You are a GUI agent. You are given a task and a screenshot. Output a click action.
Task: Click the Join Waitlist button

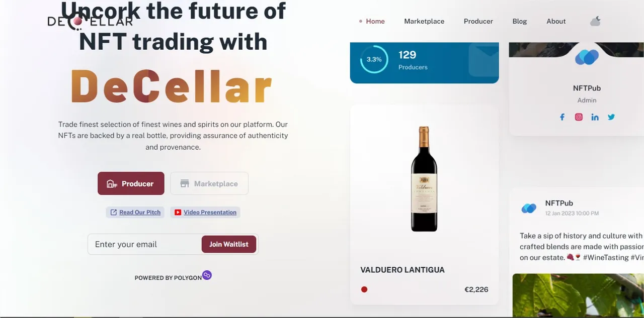pyautogui.click(x=229, y=244)
